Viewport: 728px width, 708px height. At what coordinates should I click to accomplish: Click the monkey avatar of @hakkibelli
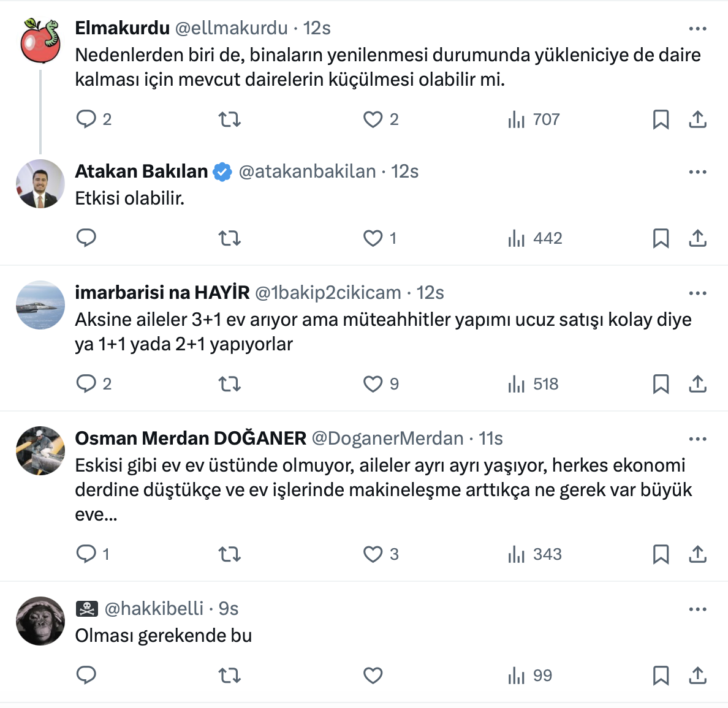click(x=40, y=621)
